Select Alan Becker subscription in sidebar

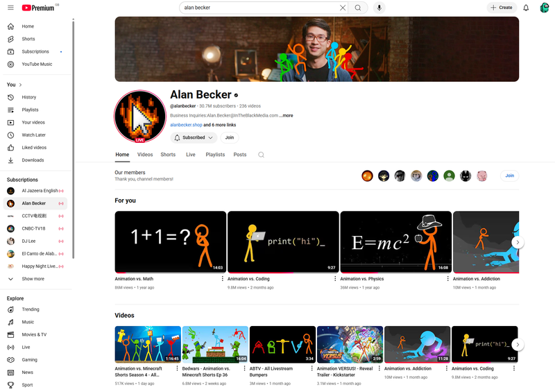point(35,203)
